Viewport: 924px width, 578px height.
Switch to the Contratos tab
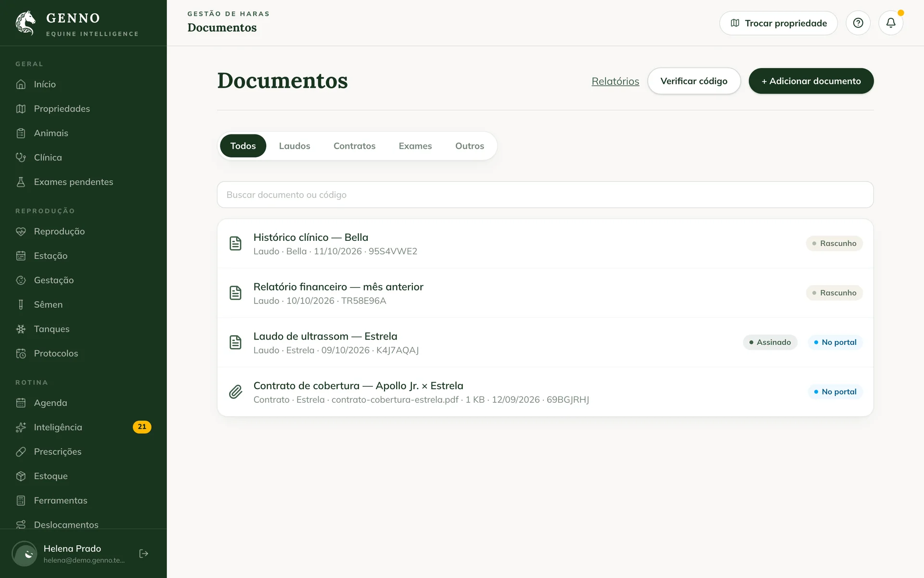click(354, 146)
